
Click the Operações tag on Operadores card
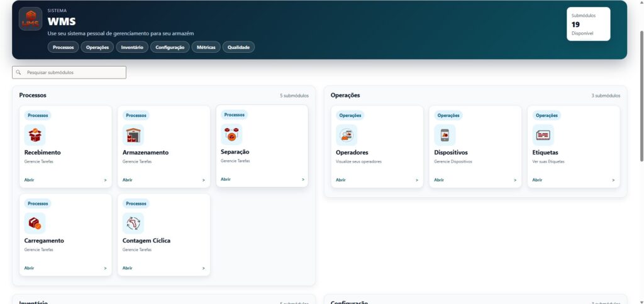[350, 116]
